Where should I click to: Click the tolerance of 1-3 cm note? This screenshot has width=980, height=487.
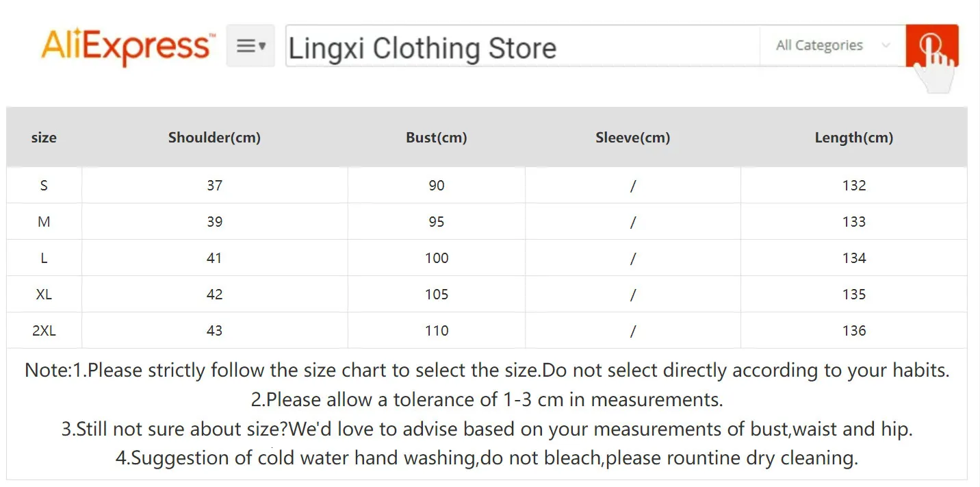coord(487,399)
